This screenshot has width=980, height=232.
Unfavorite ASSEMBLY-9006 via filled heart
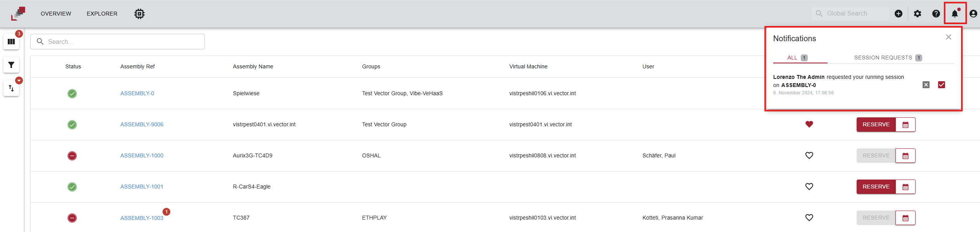point(809,124)
